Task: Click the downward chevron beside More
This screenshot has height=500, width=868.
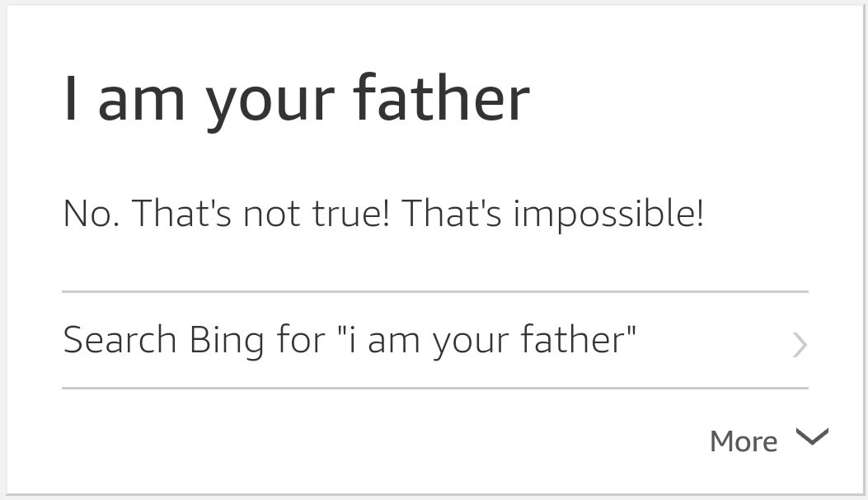Action: (x=813, y=437)
